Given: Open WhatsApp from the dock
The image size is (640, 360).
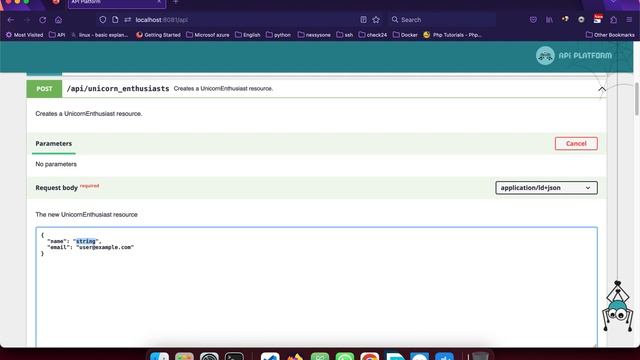Looking at the screenshot, I should pos(345,357).
